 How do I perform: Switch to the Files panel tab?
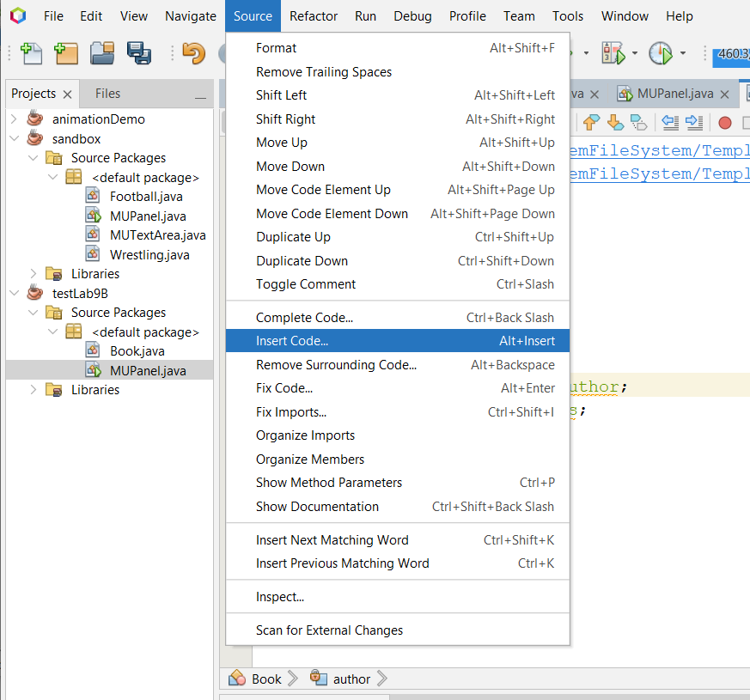tap(107, 94)
